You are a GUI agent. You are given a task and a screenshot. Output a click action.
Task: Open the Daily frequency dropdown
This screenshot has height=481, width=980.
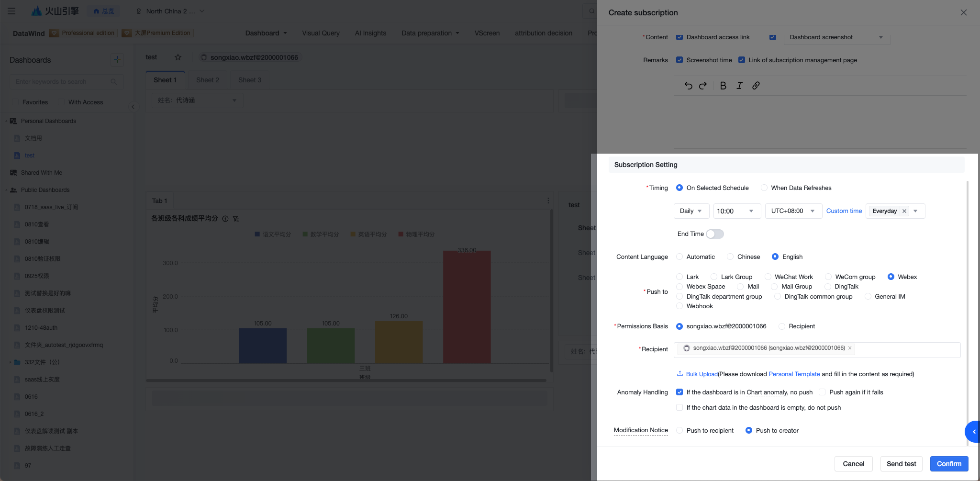(x=691, y=211)
